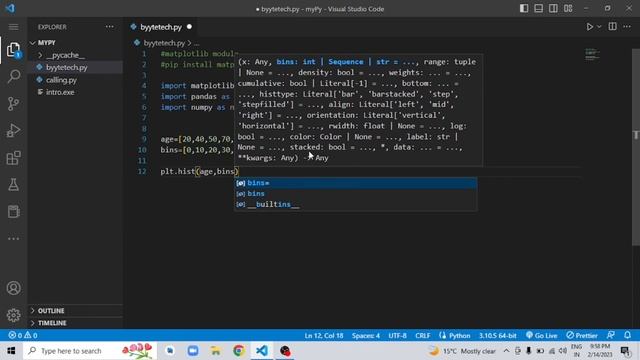
Task: Open Source Control view
Action: pos(13,104)
